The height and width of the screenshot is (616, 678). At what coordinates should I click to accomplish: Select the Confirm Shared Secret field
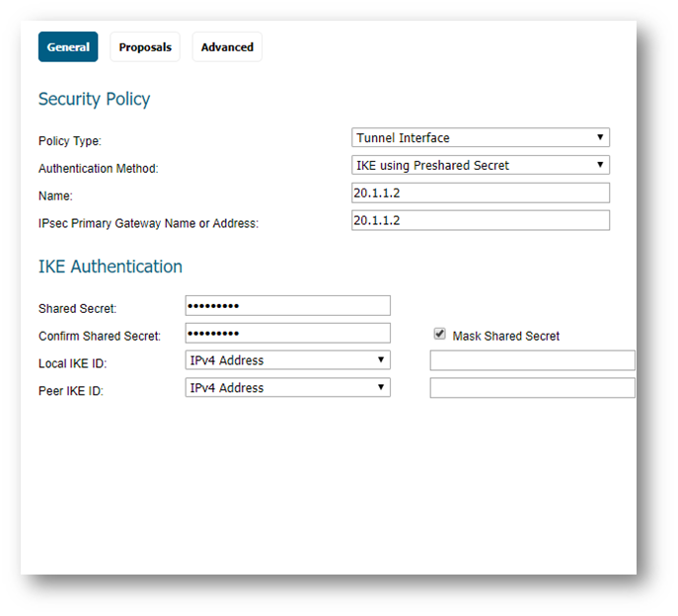click(287, 334)
